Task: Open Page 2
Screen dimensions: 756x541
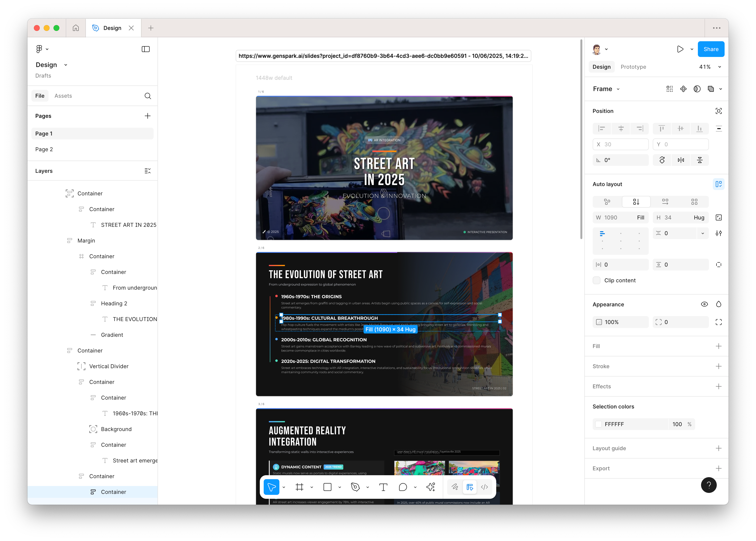Action: click(x=92, y=149)
